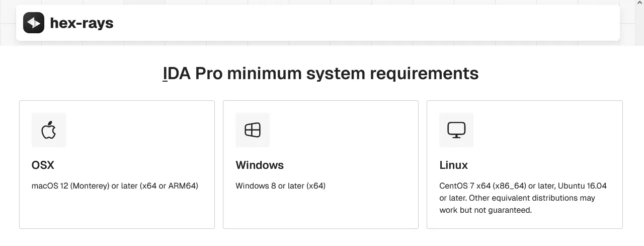The height and width of the screenshot is (246, 644).
Task: Click the macOS 12 (Monterey) requirement text
Action: pyautogui.click(x=70, y=186)
